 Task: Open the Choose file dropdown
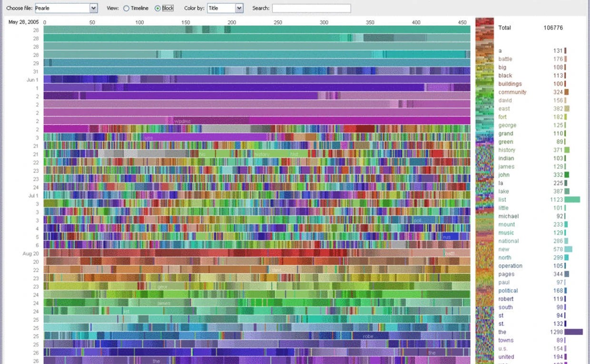pyautogui.click(x=93, y=9)
